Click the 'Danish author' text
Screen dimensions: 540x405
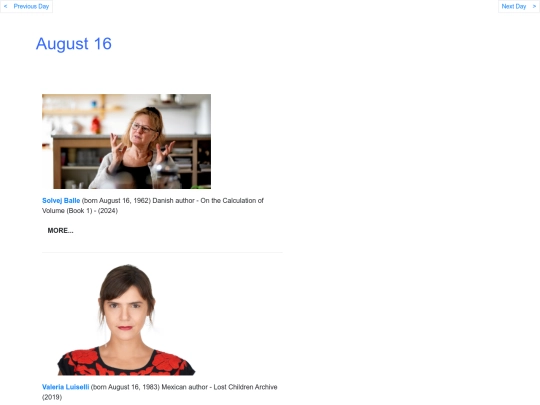coord(173,200)
